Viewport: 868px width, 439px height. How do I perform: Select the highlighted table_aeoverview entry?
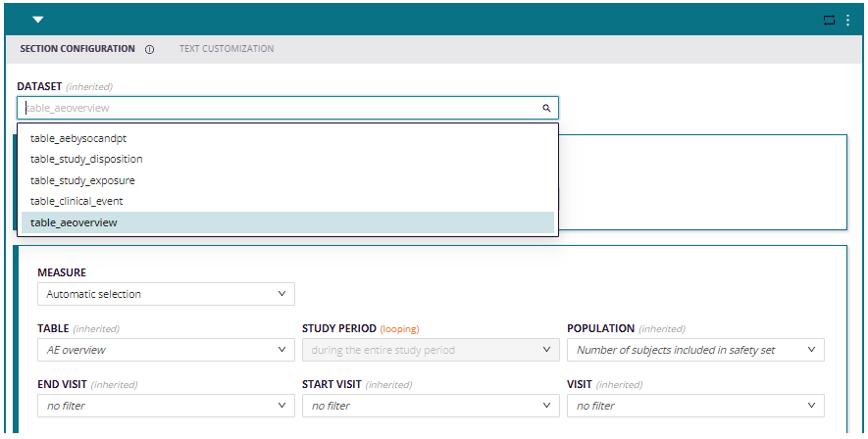287,222
